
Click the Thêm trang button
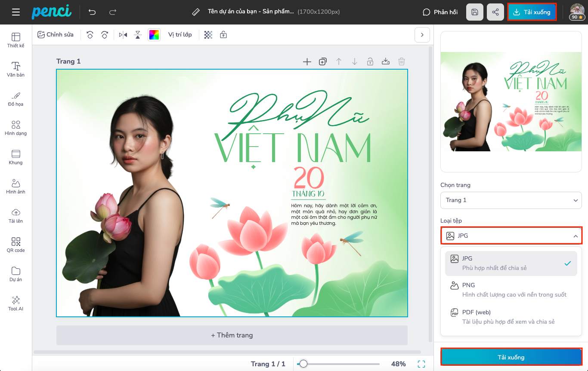pyautogui.click(x=232, y=335)
